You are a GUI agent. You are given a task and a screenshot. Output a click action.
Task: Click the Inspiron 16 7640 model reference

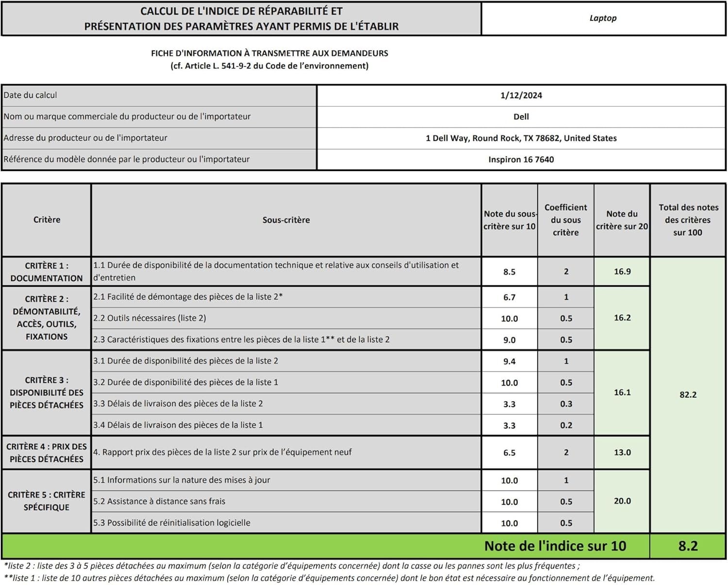coord(521,160)
